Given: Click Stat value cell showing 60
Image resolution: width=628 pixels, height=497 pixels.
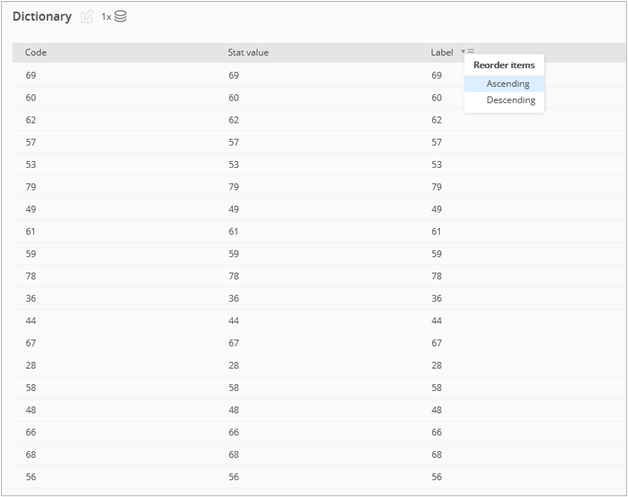Looking at the screenshot, I should click(x=233, y=98).
